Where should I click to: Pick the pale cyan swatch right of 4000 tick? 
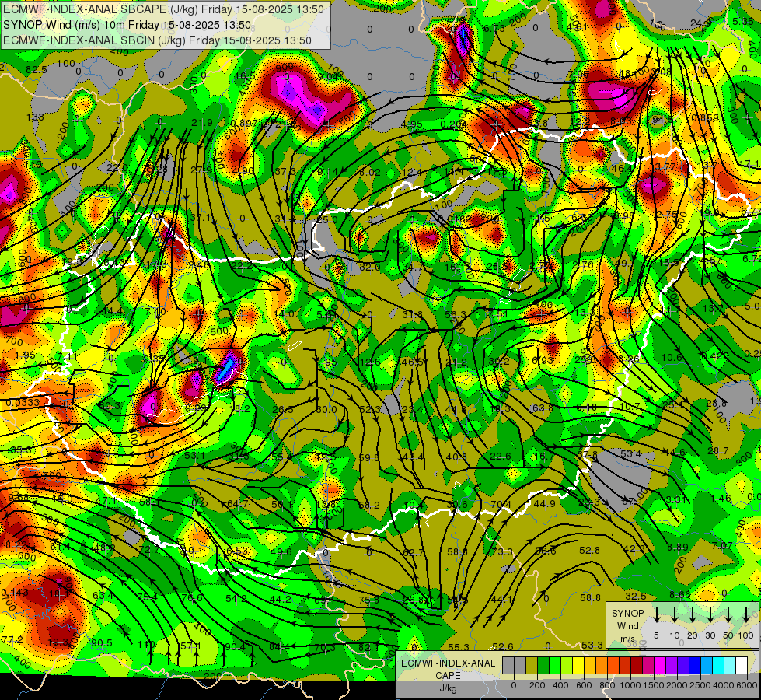pyautogui.click(x=730, y=665)
